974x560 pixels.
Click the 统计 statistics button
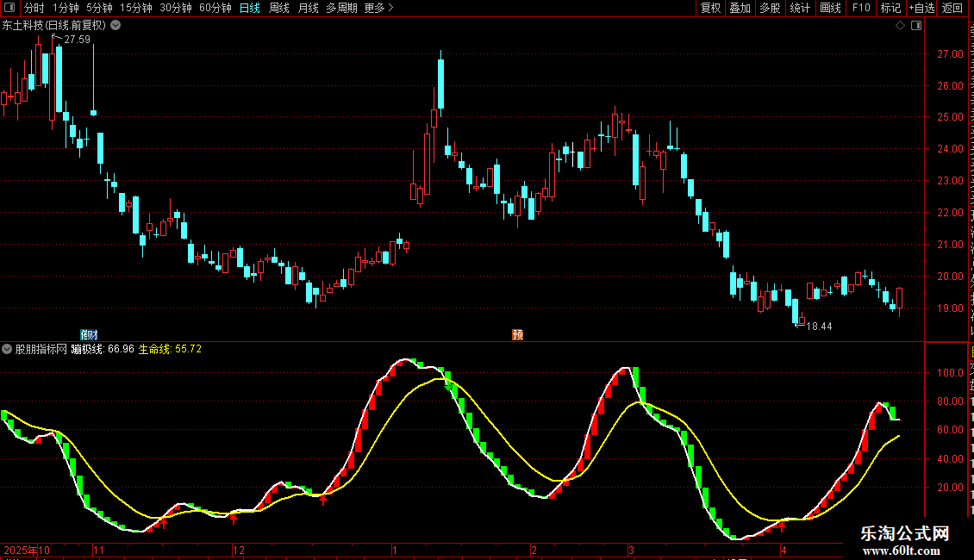pyautogui.click(x=800, y=8)
